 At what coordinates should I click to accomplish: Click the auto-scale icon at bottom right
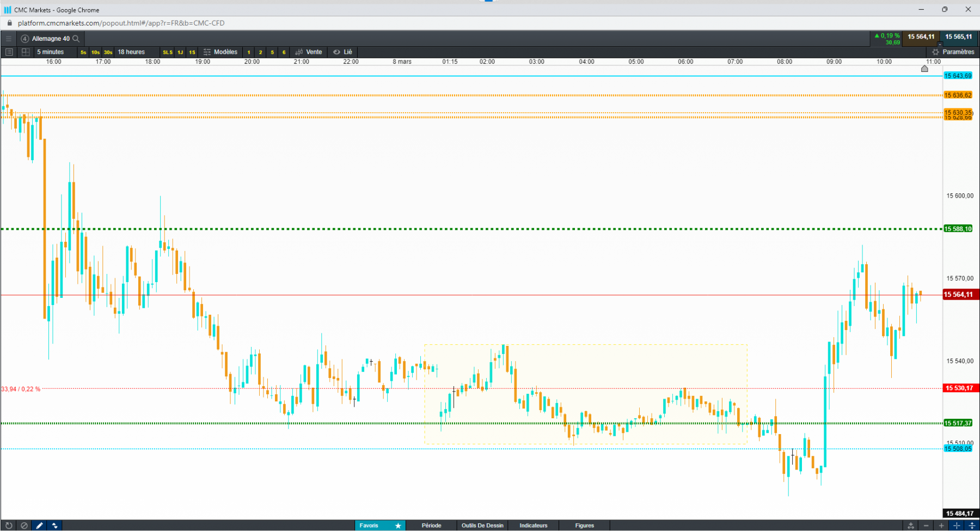(911, 526)
